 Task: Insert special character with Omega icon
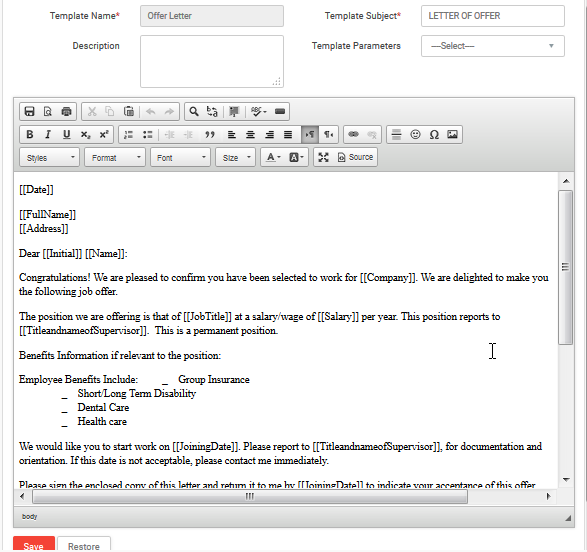[434, 134]
